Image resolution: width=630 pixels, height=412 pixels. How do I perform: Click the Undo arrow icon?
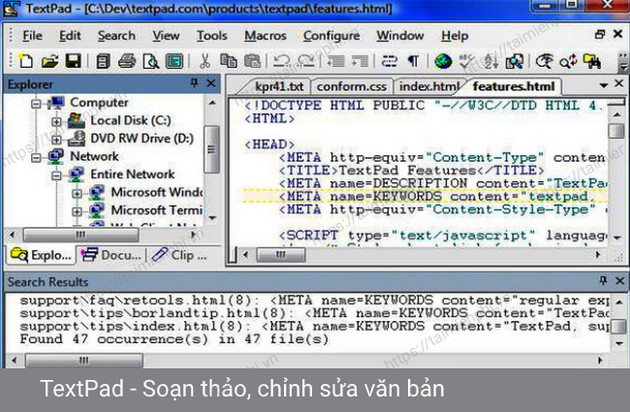281,62
